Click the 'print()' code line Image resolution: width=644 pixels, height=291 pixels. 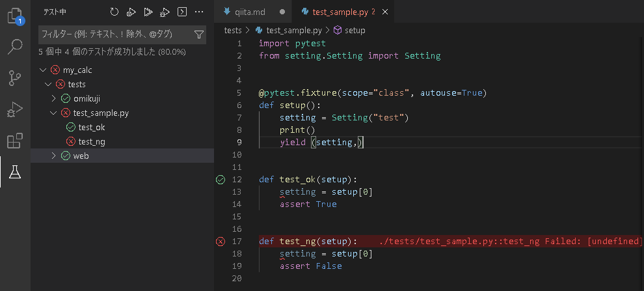(297, 130)
